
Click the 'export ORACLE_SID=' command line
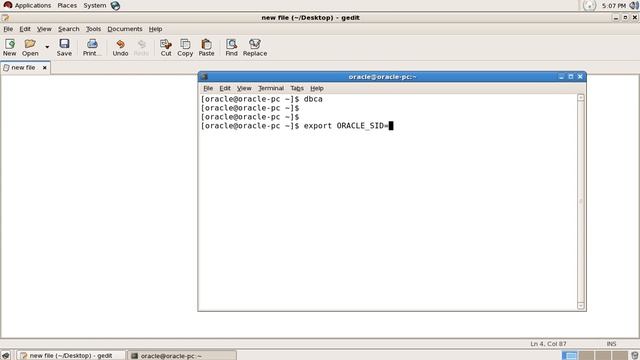pos(297,126)
